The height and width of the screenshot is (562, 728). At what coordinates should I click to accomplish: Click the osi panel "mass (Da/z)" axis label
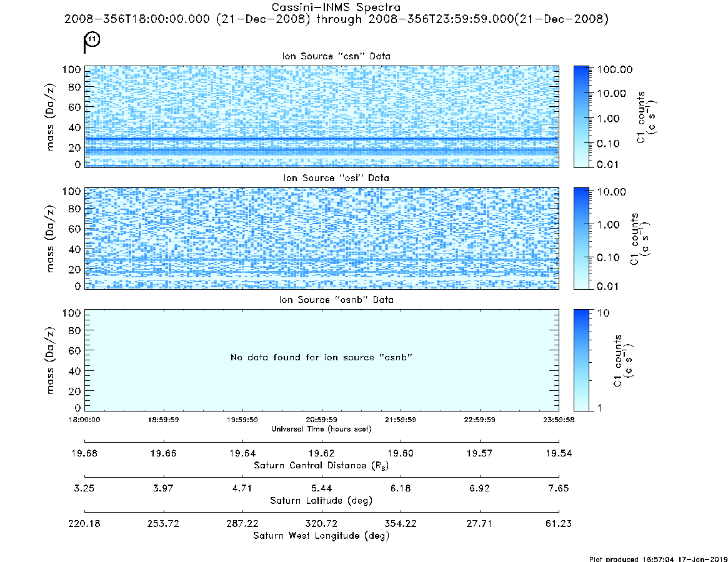tap(49, 239)
